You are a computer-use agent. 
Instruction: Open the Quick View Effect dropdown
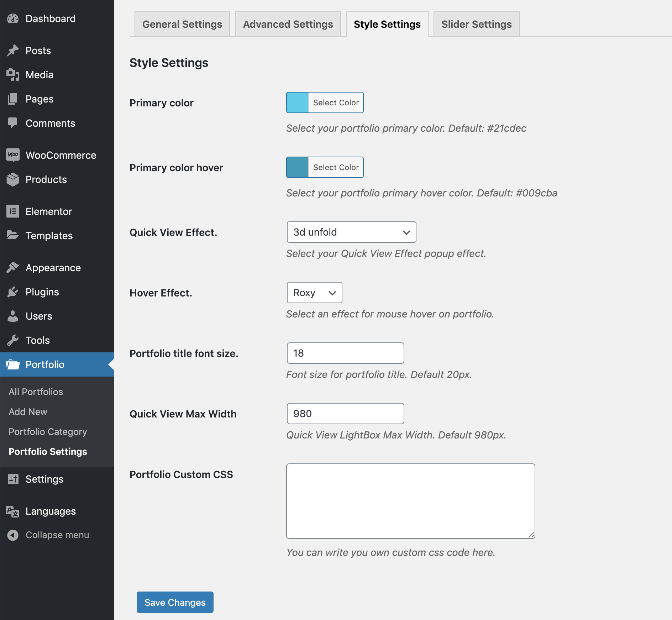point(352,232)
